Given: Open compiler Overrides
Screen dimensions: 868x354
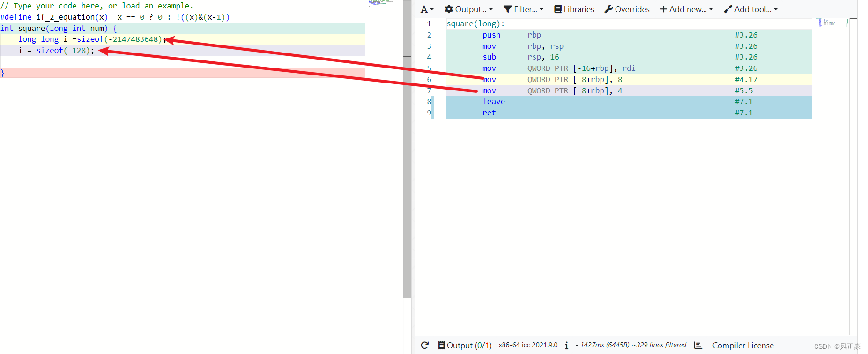Looking at the screenshot, I should click(x=627, y=9).
